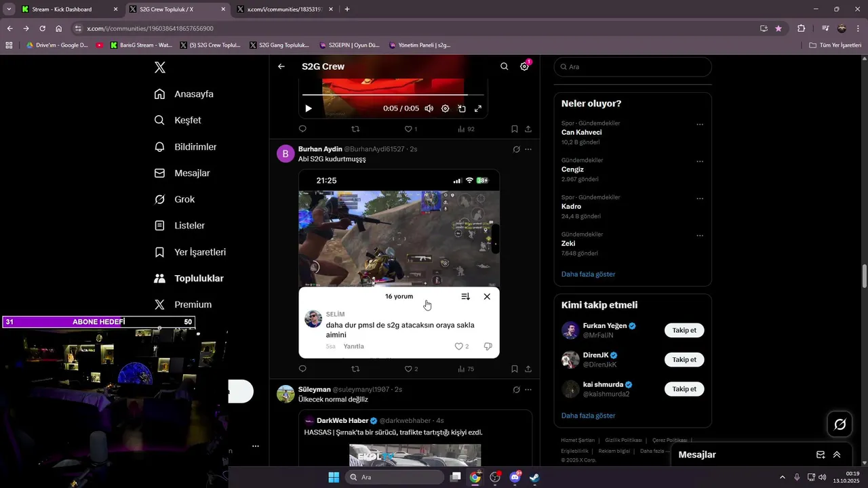Repost the video post
The height and width of the screenshot is (488, 868).
[355, 129]
